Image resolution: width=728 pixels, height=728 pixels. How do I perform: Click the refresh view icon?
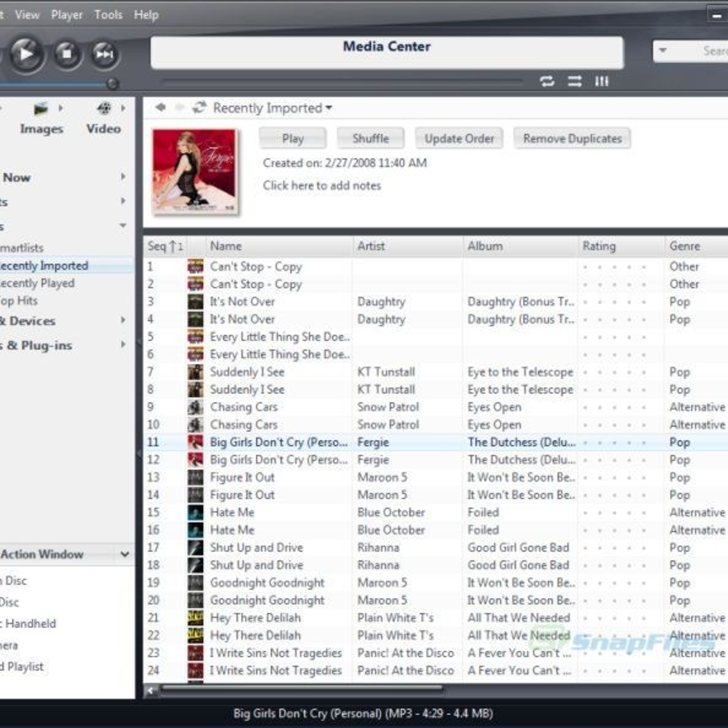[199, 107]
